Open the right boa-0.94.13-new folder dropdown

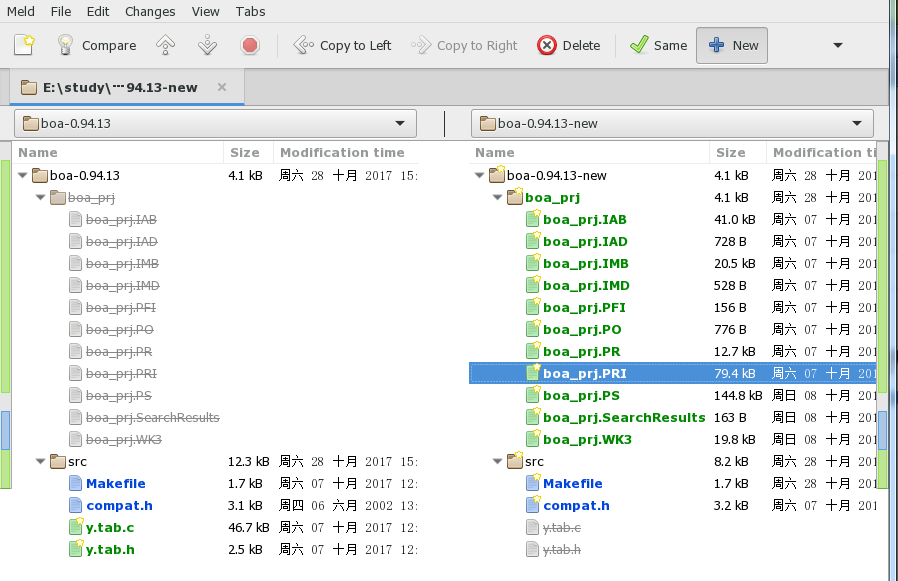pos(672,124)
